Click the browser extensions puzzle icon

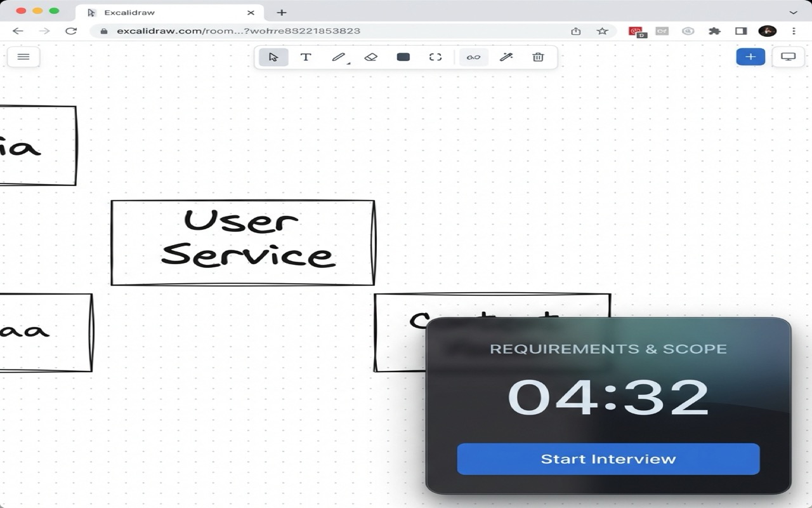pyautogui.click(x=714, y=30)
